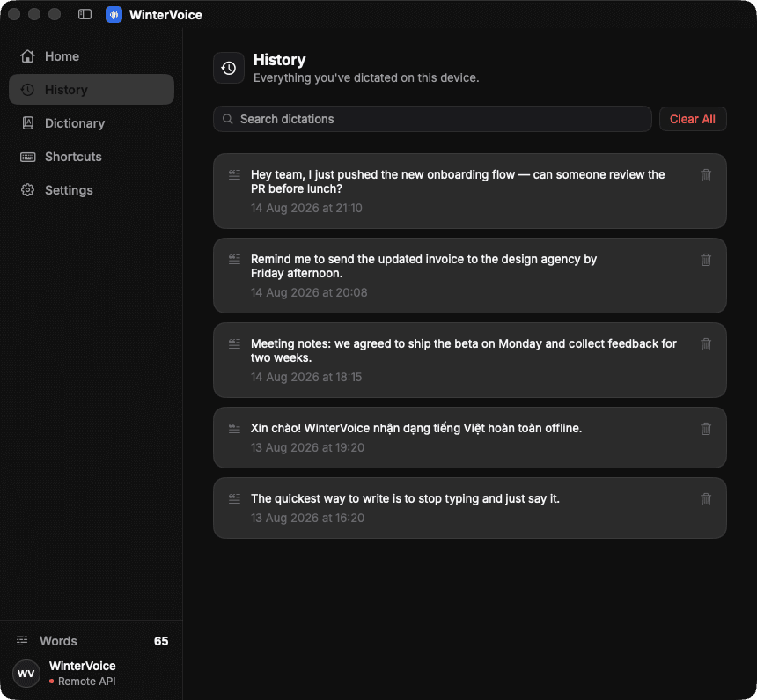Click quote icon of invoice reminder entry
This screenshot has width=757, height=700.
[x=234, y=259]
